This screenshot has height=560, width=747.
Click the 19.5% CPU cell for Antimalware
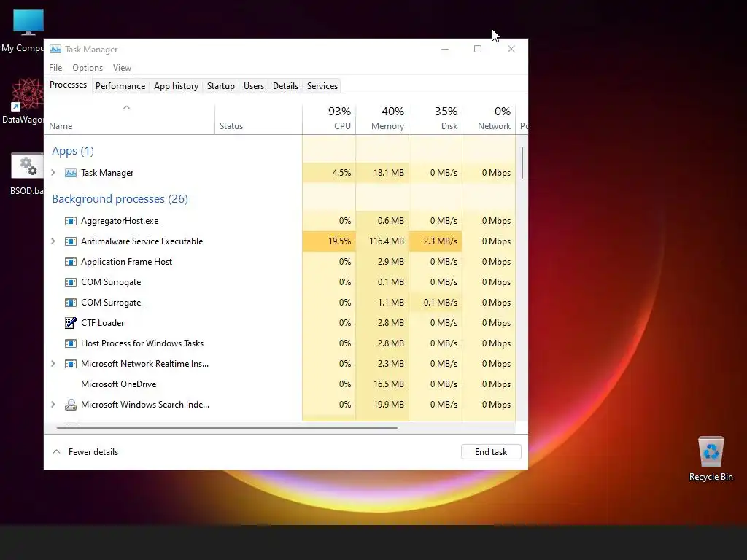pyautogui.click(x=329, y=241)
